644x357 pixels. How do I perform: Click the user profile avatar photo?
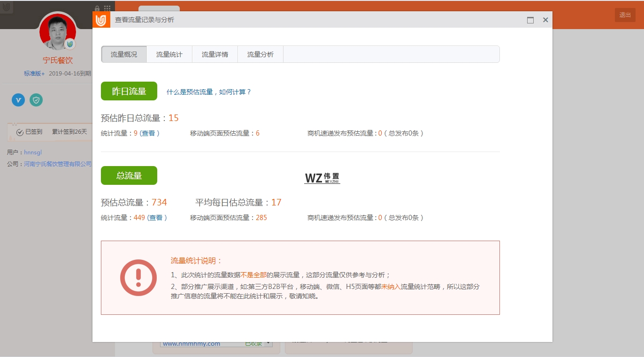click(x=57, y=32)
